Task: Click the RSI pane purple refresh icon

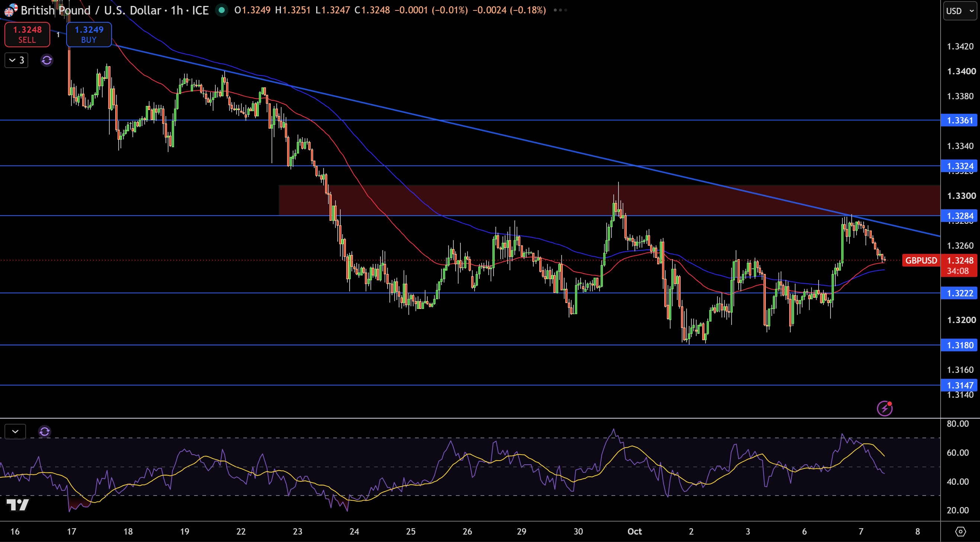Action: tap(45, 431)
